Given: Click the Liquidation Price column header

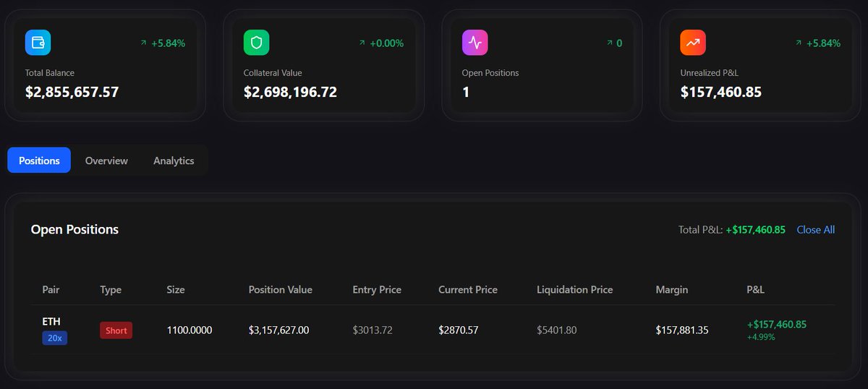Looking at the screenshot, I should [574, 289].
